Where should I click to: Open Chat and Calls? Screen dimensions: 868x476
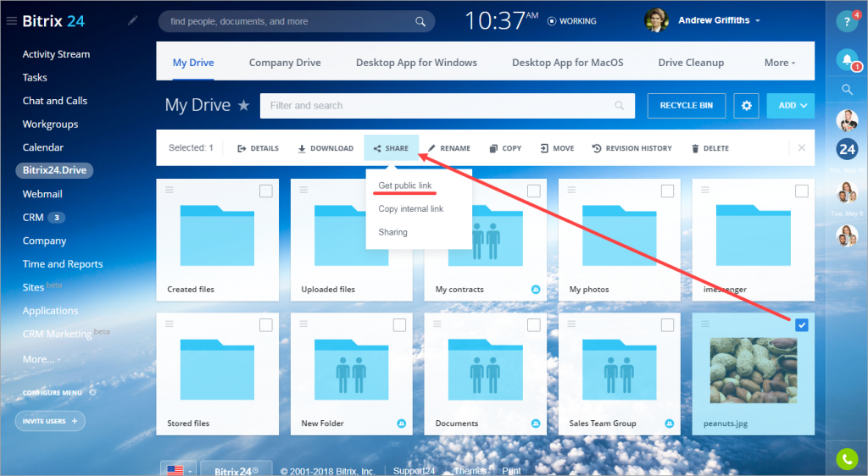pyautogui.click(x=55, y=101)
